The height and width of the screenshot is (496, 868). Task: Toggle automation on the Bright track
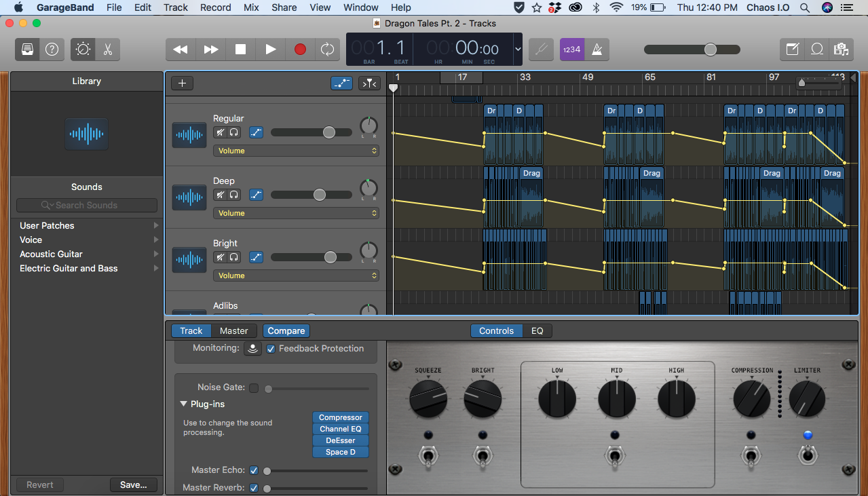(x=256, y=257)
